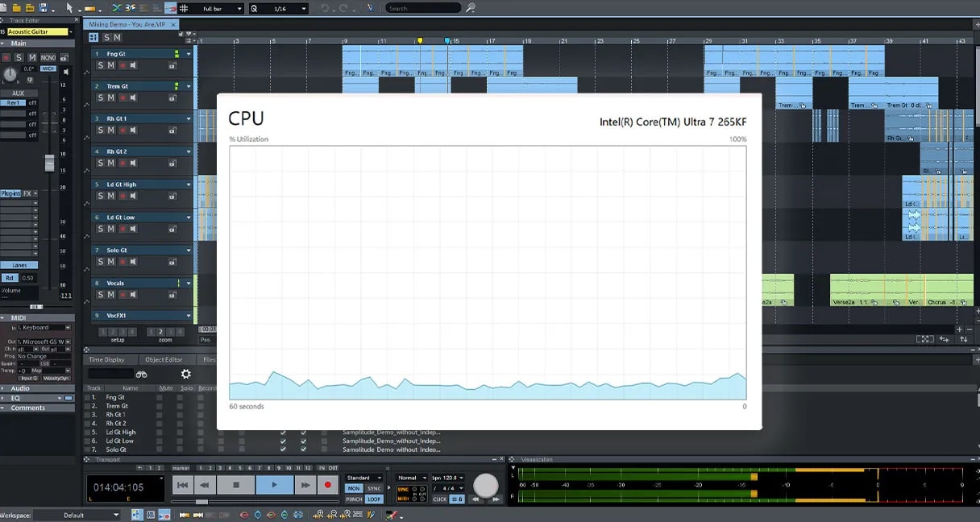The width and height of the screenshot is (980, 522).
Task: Click the track volume fader in Track Editor
Action: [x=49, y=164]
